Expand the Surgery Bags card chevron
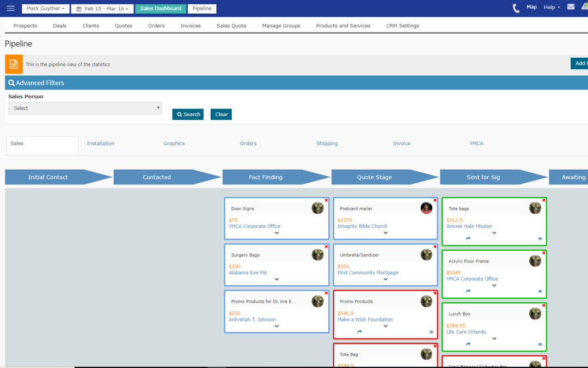 [x=277, y=279]
